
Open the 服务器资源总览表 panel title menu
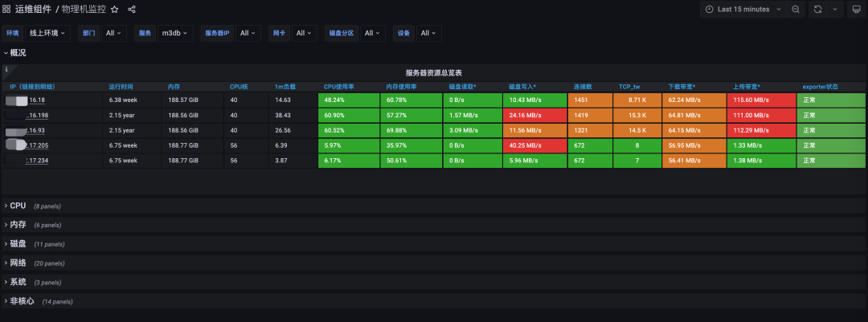pyautogui.click(x=433, y=73)
